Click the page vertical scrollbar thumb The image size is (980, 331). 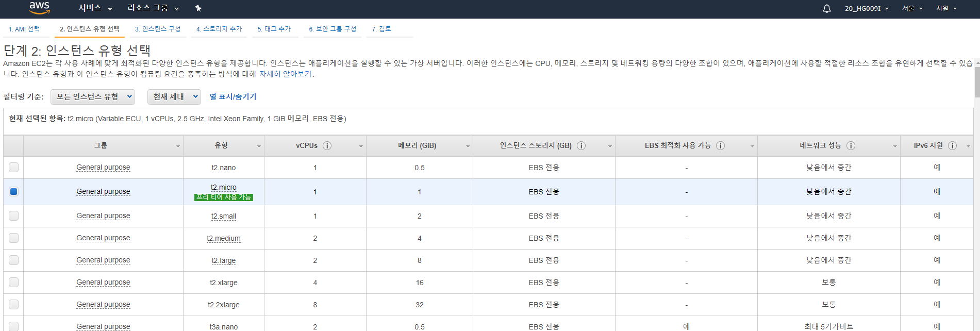(x=977, y=82)
